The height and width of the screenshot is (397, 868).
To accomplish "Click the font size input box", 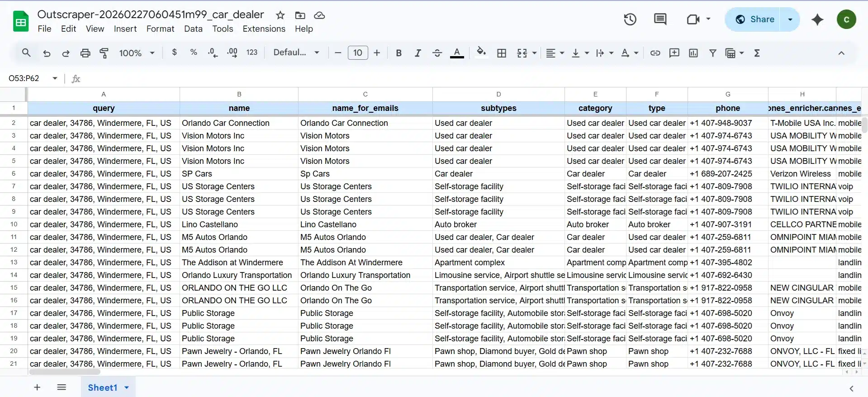I will 357,53.
